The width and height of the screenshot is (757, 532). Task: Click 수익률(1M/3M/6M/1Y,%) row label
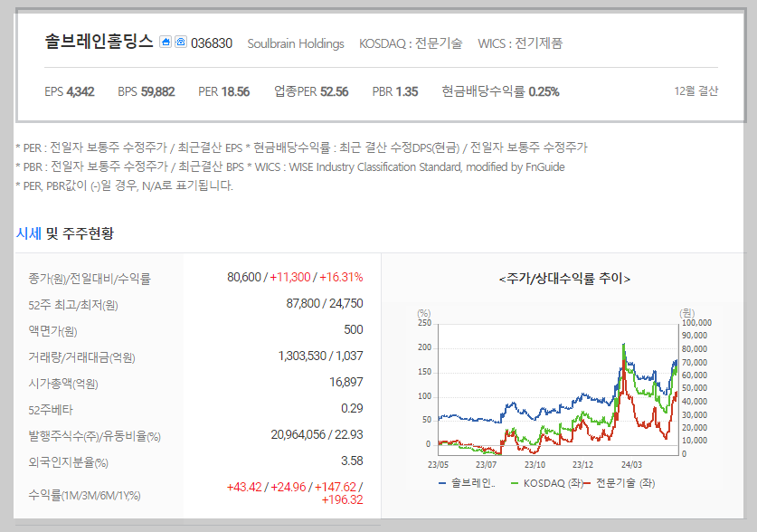pos(84,495)
